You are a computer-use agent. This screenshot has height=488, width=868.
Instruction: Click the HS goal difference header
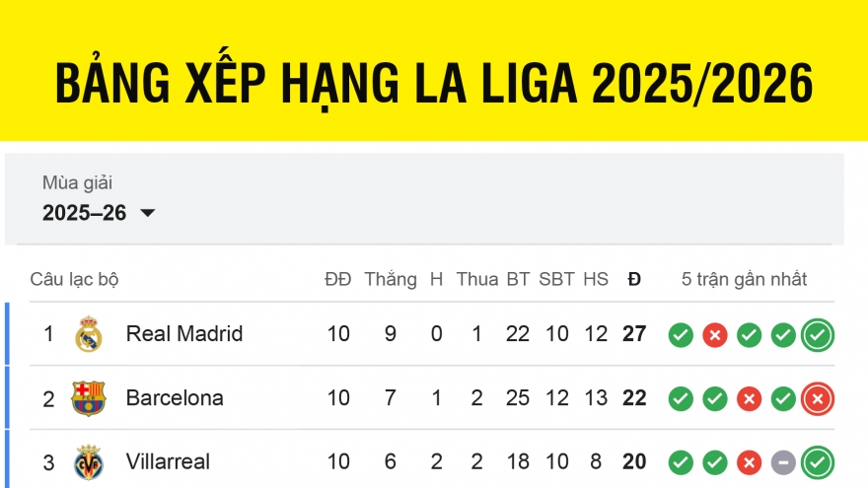pyautogui.click(x=595, y=279)
